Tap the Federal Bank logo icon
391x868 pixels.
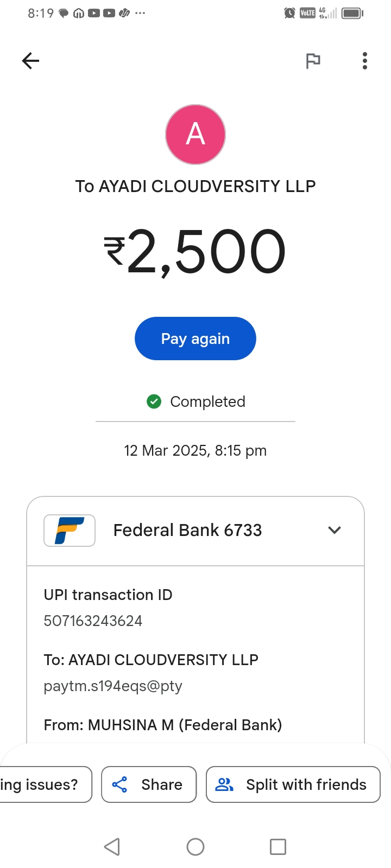click(70, 530)
